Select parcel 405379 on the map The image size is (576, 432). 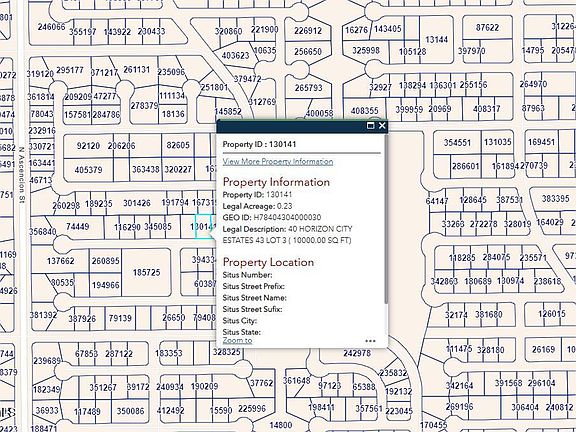click(88, 170)
